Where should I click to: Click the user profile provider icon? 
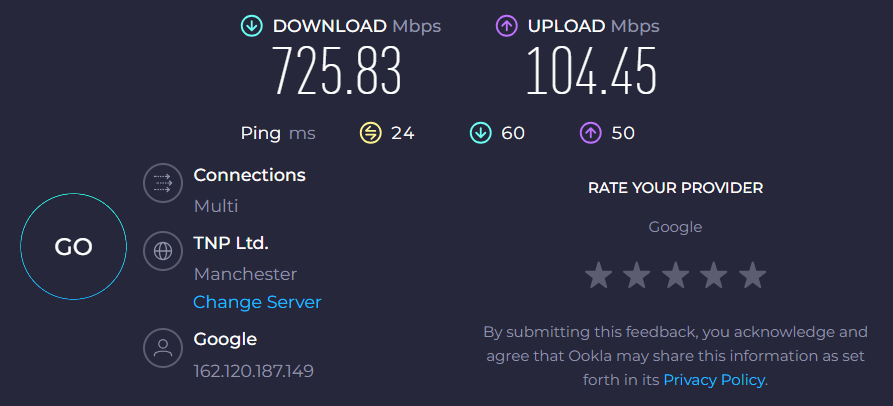click(159, 348)
